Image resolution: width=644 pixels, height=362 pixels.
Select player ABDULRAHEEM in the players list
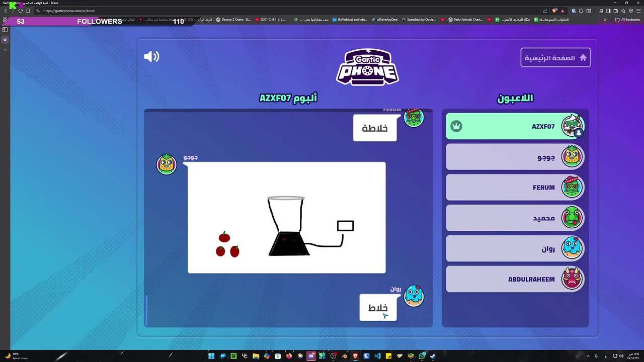point(515,279)
